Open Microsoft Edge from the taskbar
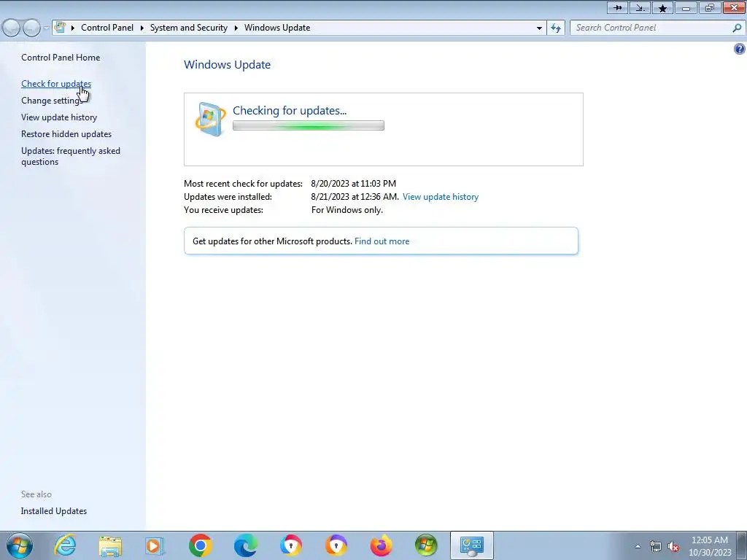Screen dimensions: 747x560 click(245, 545)
